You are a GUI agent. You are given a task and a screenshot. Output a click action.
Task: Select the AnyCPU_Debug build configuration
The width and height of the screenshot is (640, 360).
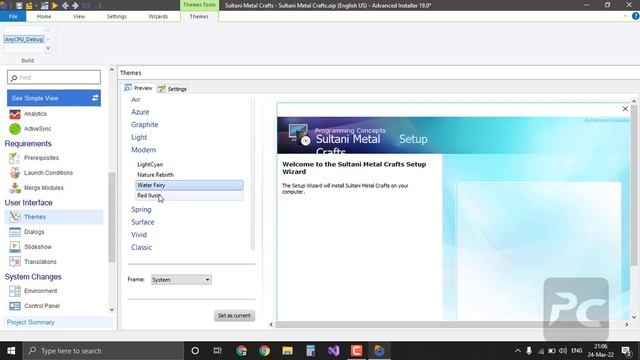coord(24,40)
